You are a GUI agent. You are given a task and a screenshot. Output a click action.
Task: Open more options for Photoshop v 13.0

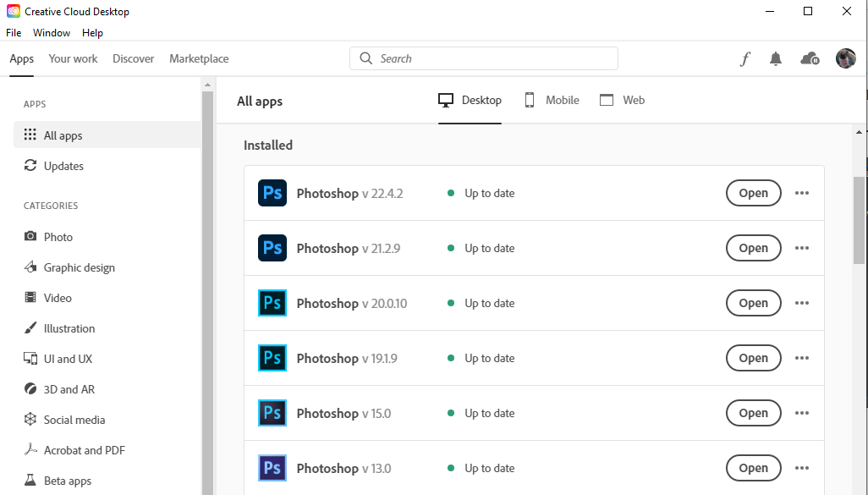click(801, 468)
